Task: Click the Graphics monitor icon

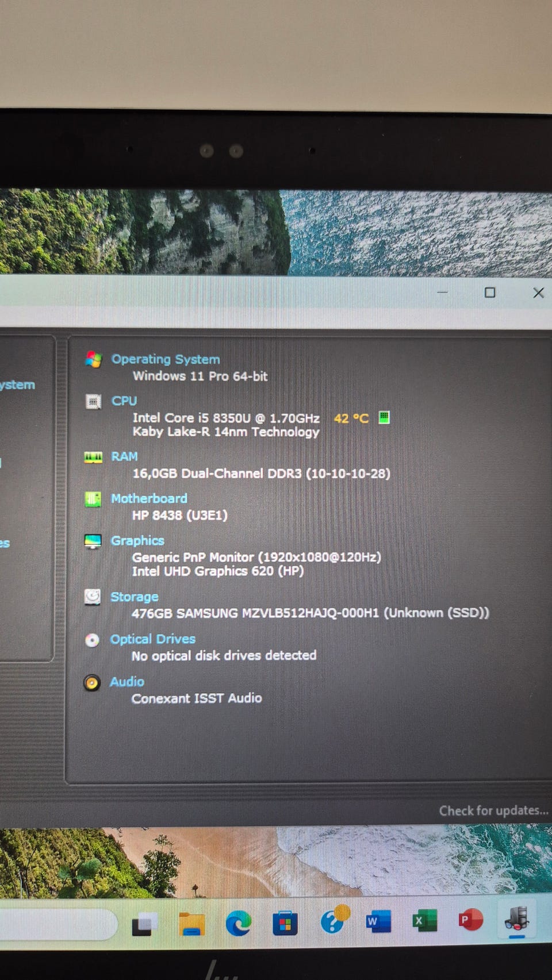Action: 93,541
